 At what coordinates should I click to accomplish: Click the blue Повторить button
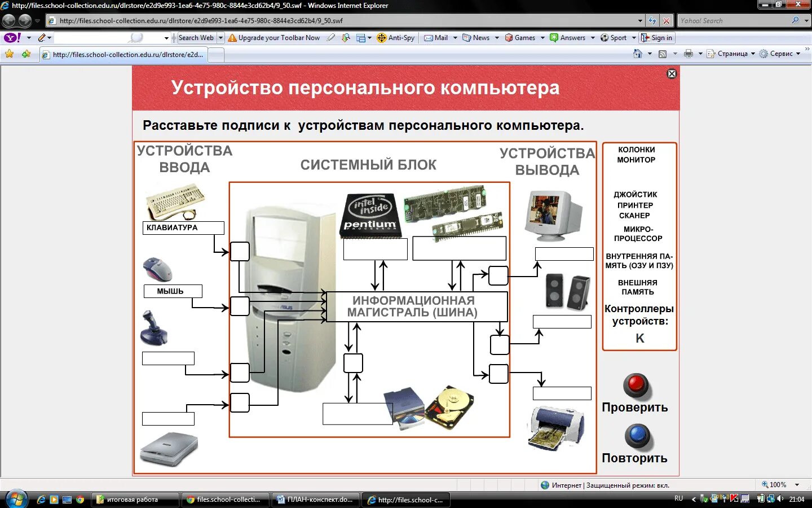(x=638, y=436)
